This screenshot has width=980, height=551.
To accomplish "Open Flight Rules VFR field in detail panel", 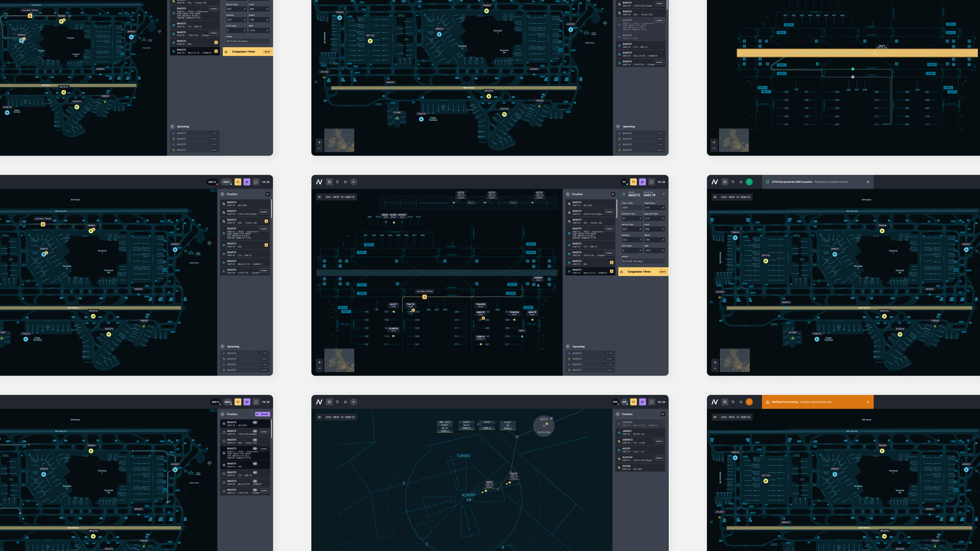I will 654,208.
